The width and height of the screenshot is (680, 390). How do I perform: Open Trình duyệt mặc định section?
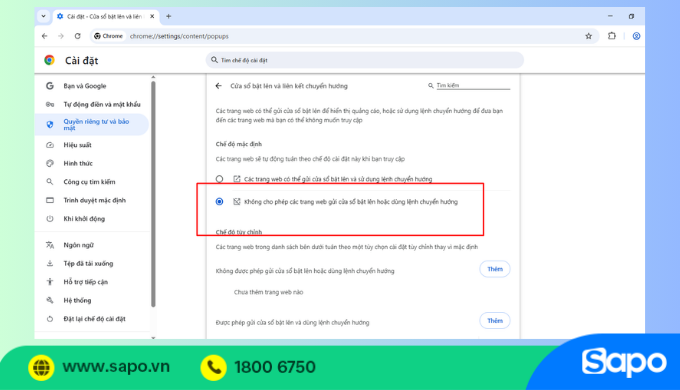(x=92, y=200)
